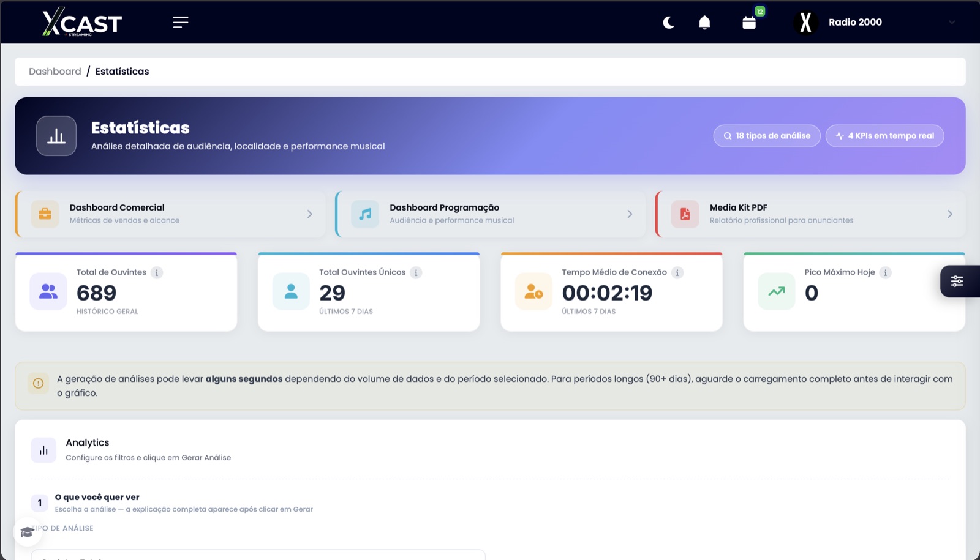Viewport: 980px width, 560px height.
Task: Click the Relatório profissional para anunciantes subtitle
Action: tap(782, 220)
